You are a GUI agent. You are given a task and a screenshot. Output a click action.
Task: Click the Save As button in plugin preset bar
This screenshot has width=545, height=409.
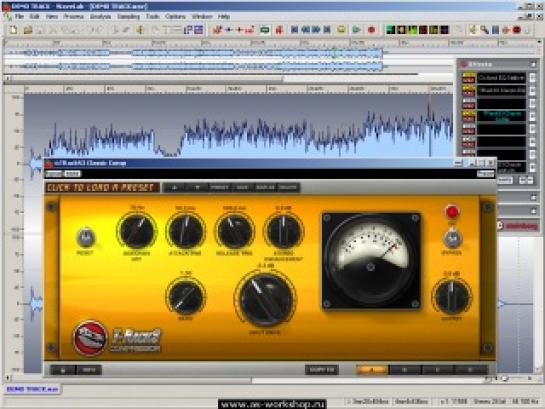(x=265, y=188)
